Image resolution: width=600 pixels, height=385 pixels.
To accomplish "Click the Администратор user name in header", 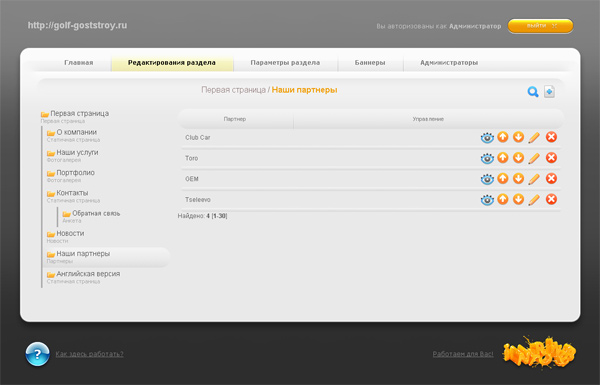I will [475, 26].
